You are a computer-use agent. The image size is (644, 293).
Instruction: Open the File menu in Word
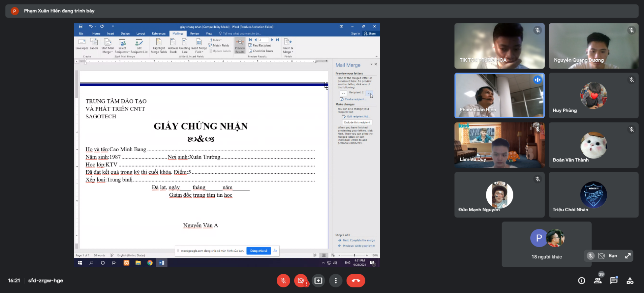coord(81,34)
